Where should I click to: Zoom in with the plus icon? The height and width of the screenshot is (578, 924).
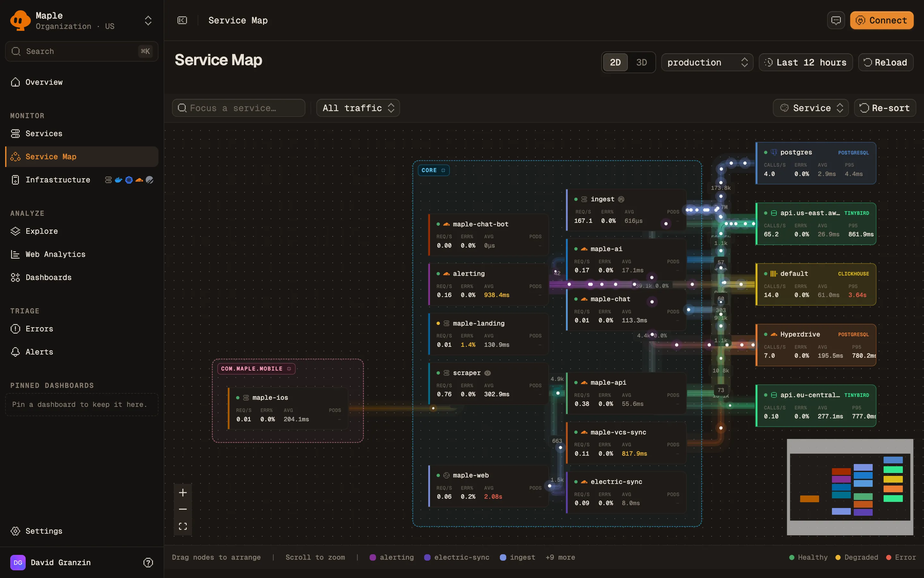coord(183,492)
